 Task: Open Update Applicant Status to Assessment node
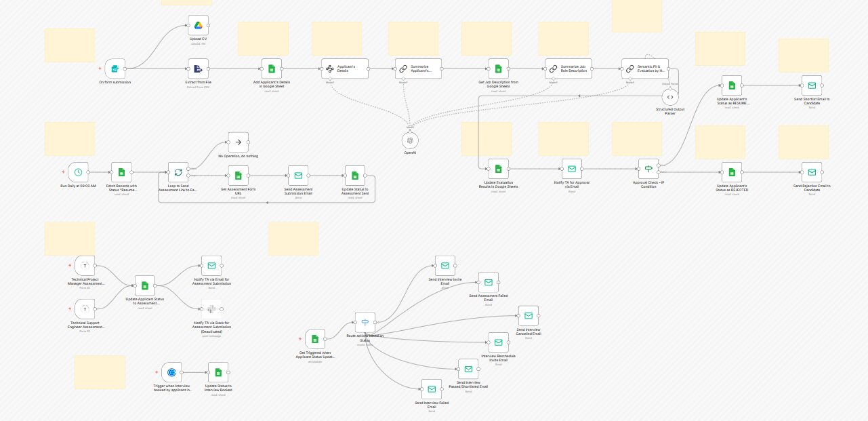[145, 285]
